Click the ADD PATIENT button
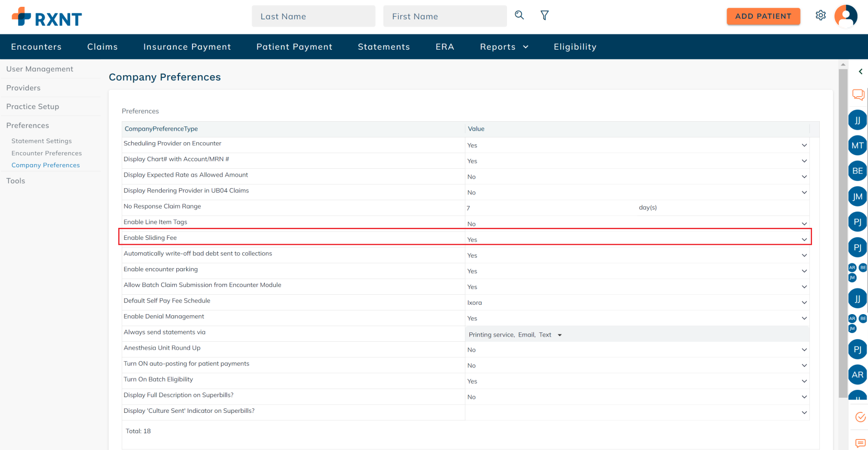Screen dimensions: 868x450 (x=763, y=16)
